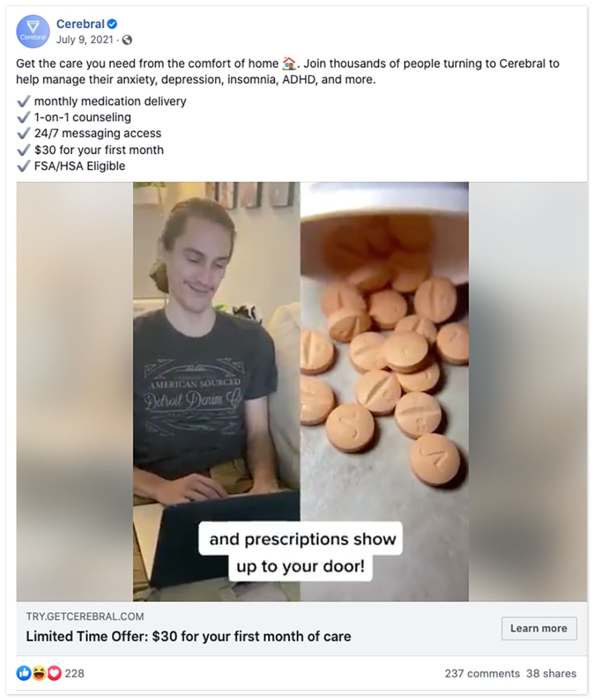Viewport: 593px width, 700px height.
Task: Open the Limited Time Offer headline
Action: pyautogui.click(x=188, y=636)
